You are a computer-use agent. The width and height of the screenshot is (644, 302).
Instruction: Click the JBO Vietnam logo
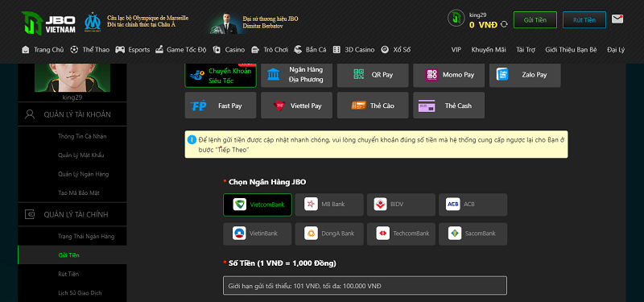click(x=48, y=23)
